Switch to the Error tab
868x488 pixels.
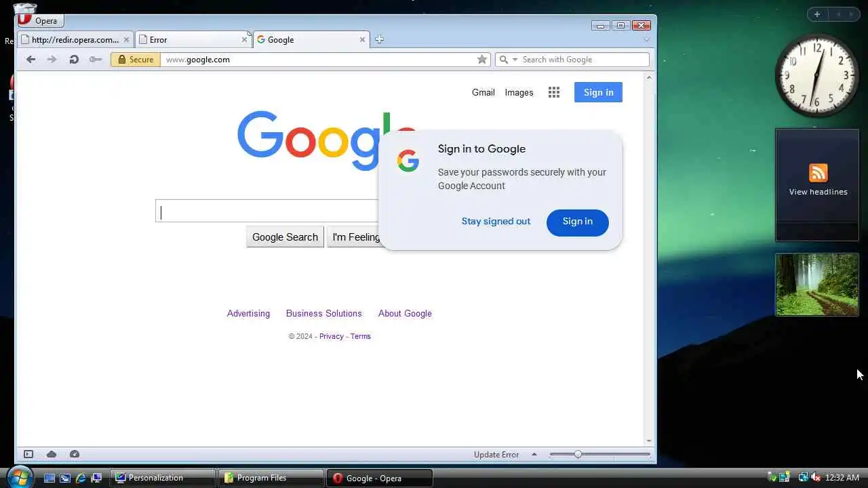(193, 40)
